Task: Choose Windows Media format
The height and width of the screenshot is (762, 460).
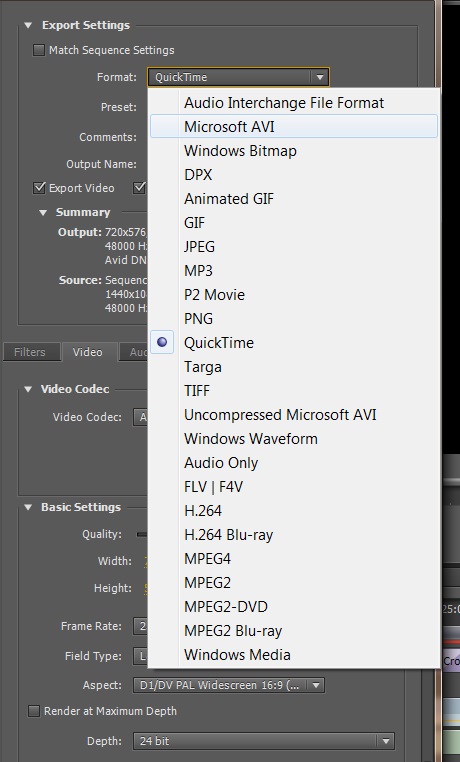Action: (294, 655)
